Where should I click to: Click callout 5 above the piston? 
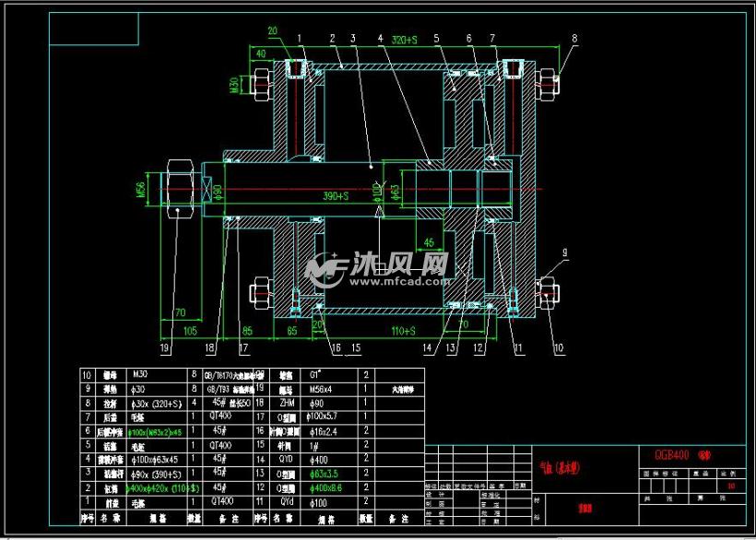[x=436, y=38]
